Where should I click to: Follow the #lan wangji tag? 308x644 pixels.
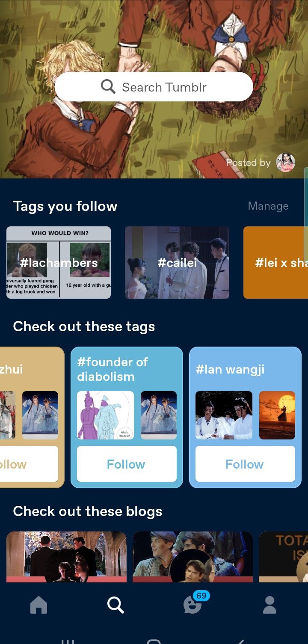[245, 464]
